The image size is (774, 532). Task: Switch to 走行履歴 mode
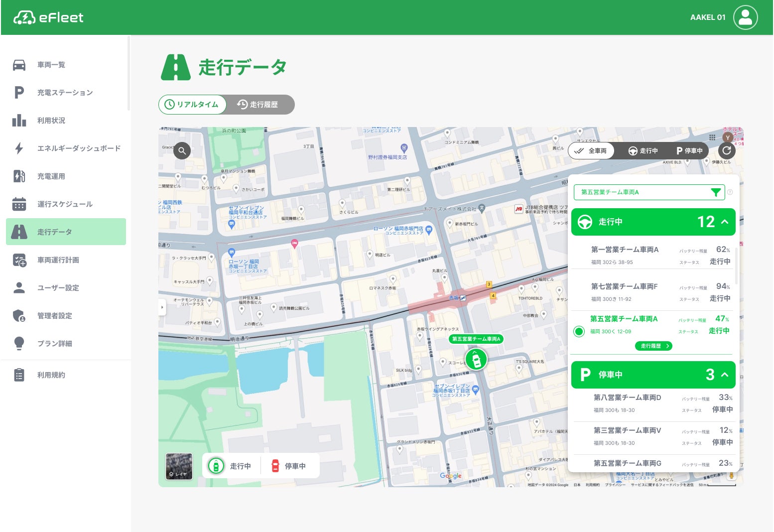(258, 105)
